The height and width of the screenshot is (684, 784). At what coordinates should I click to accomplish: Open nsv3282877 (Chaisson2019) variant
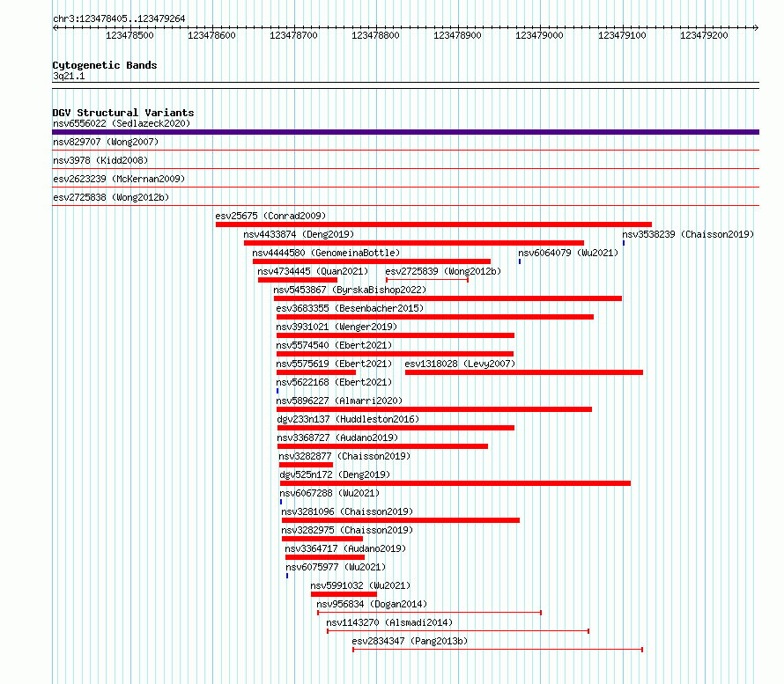344,456
